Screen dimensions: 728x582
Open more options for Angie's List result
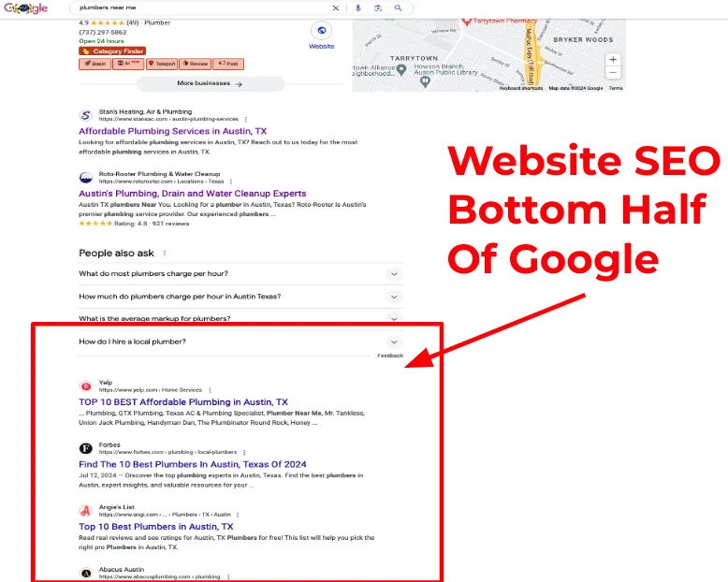238,515
